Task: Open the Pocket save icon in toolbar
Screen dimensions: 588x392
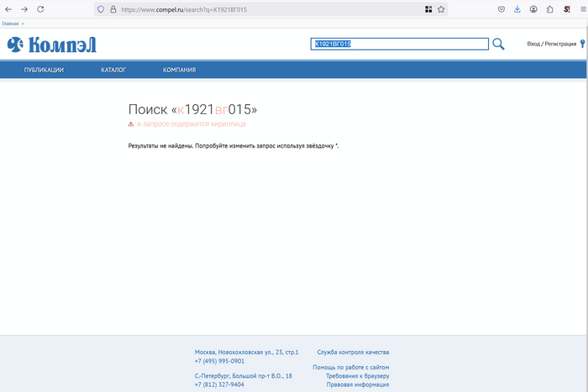Action: point(501,9)
